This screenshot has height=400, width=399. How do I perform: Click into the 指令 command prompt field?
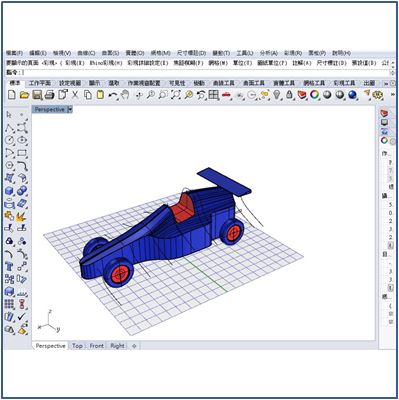tap(206, 73)
